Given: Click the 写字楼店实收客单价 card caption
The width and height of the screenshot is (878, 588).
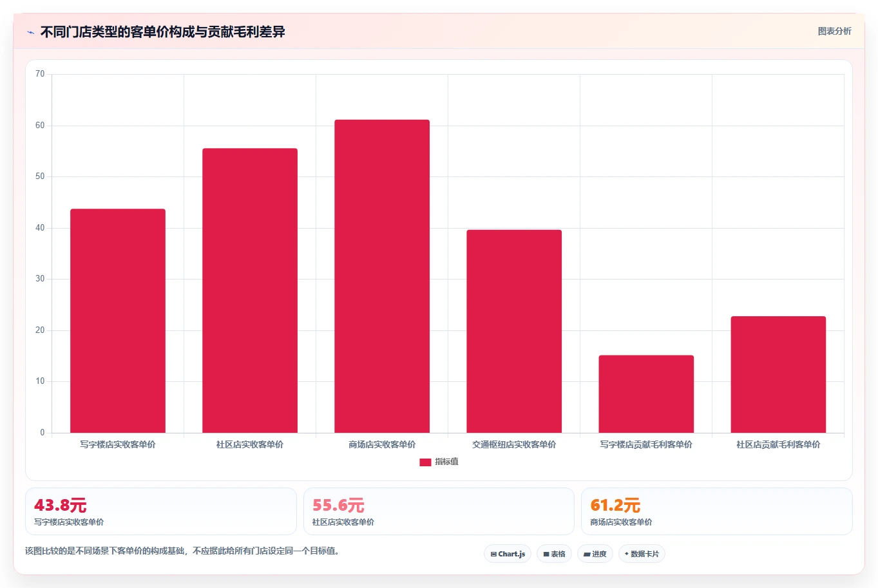Looking at the screenshot, I should (x=69, y=522).
